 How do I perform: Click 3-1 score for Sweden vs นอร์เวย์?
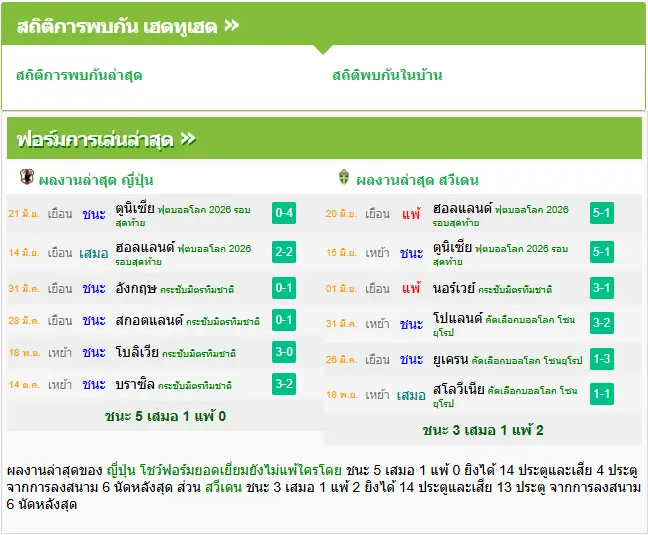602,288
